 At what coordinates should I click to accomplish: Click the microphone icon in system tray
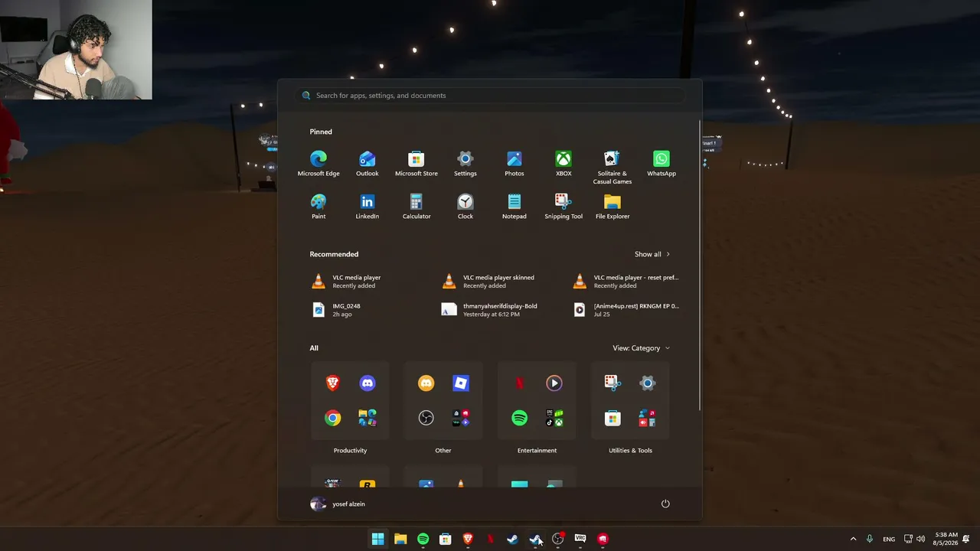[x=870, y=539]
